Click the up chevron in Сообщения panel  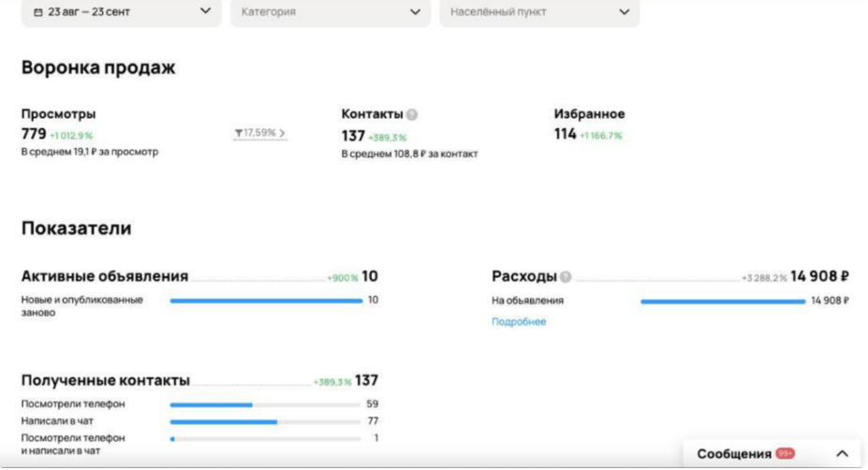(x=842, y=454)
